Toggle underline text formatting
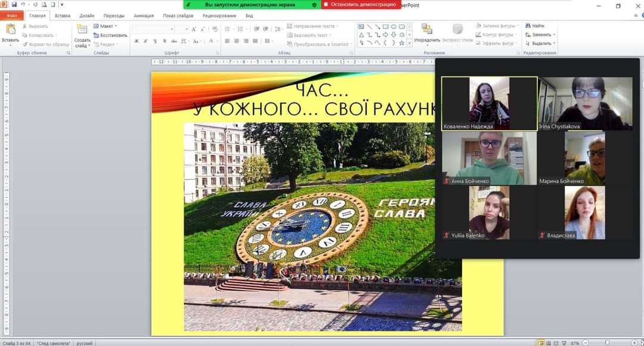The width and height of the screenshot is (644, 346). [x=155, y=41]
